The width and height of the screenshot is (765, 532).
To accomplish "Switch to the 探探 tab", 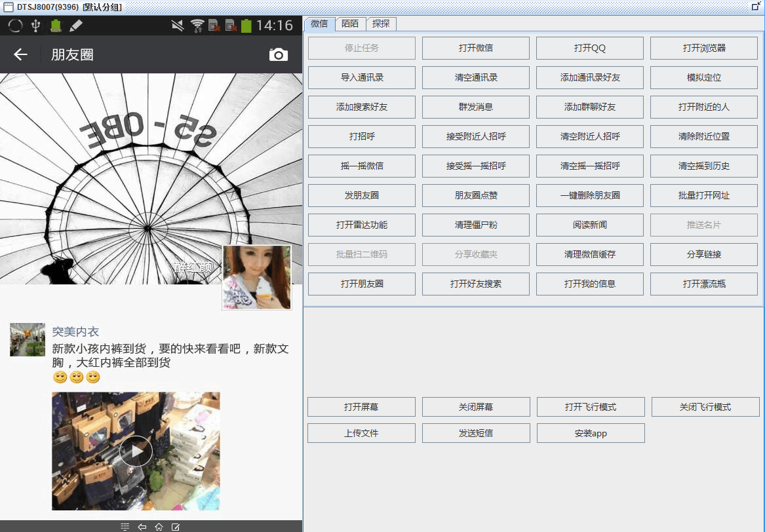I will click(382, 24).
